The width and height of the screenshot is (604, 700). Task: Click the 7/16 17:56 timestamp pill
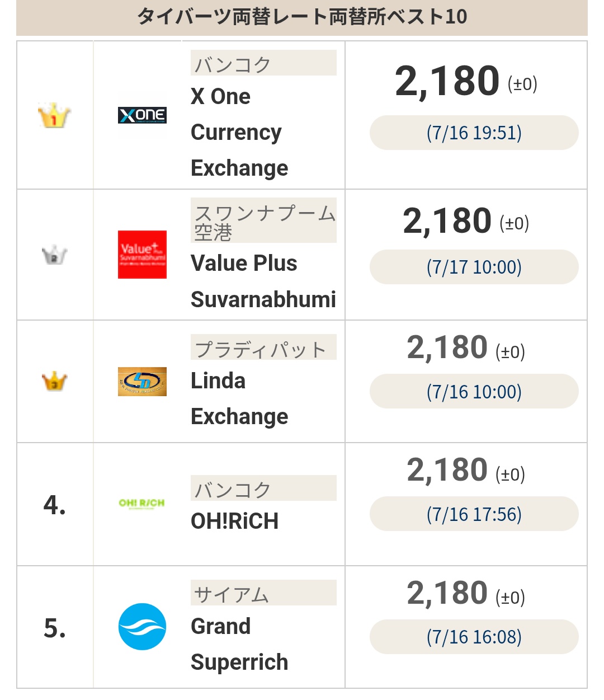pyautogui.click(x=474, y=514)
